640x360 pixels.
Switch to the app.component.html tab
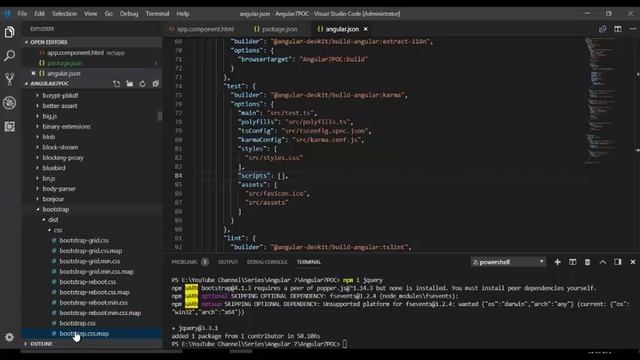click(202, 29)
